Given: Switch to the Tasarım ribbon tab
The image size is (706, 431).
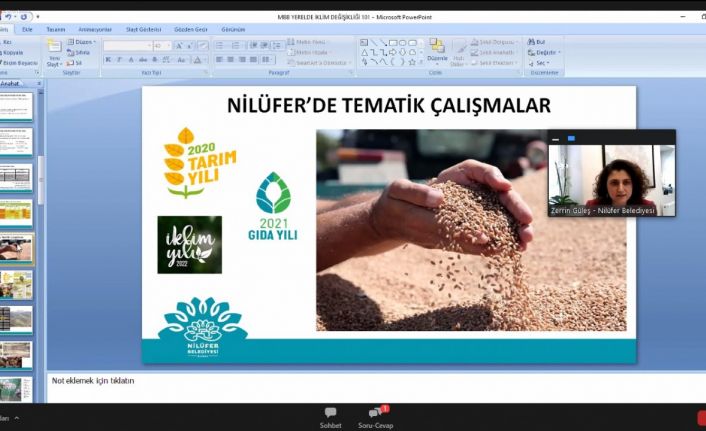Looking at the screenshot, I should tap(55, 30).
